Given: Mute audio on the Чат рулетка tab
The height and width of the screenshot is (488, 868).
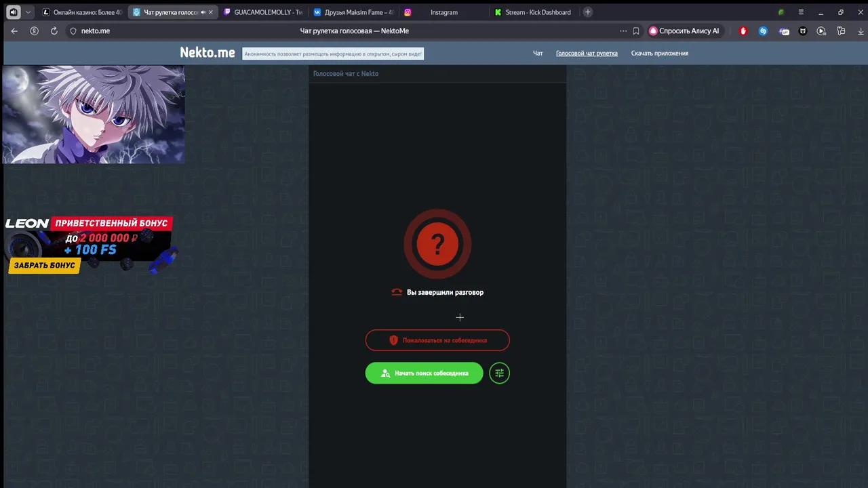Looking at the screenshot, I should click(x=203, y=12).
